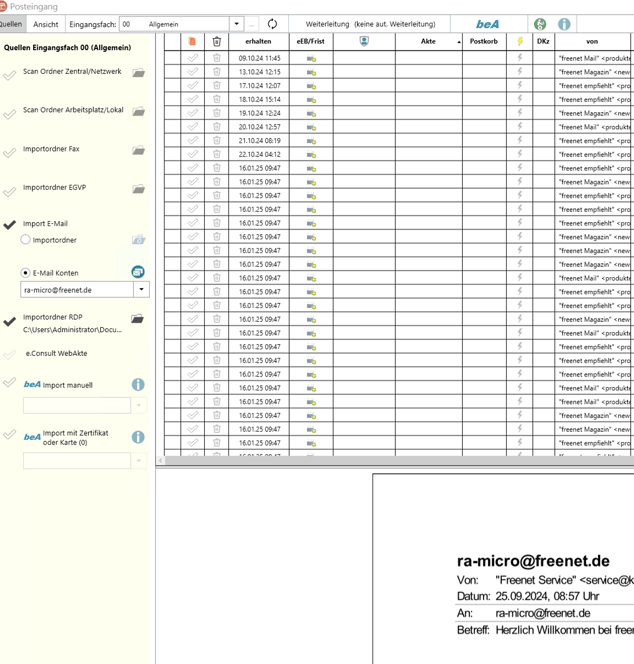Click the RDP path C:\Users\Administrator\Docu...
634x664 pixels.
click(x=72, y=329)
